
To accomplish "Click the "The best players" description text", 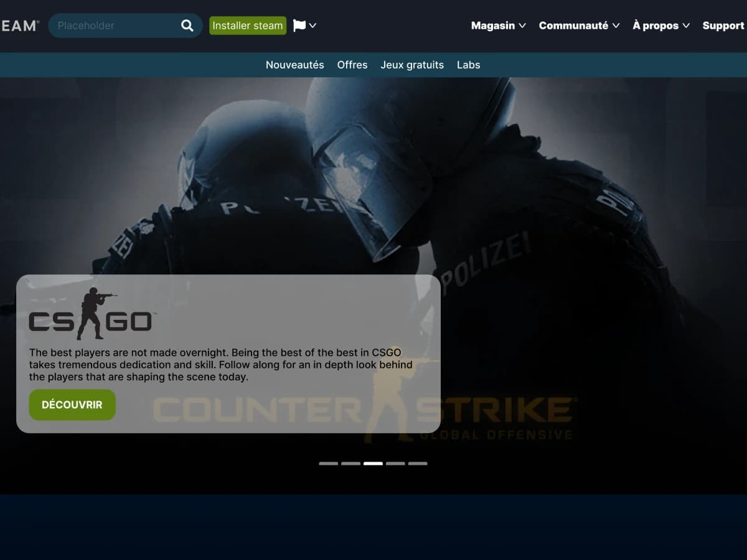I will 221,365.
